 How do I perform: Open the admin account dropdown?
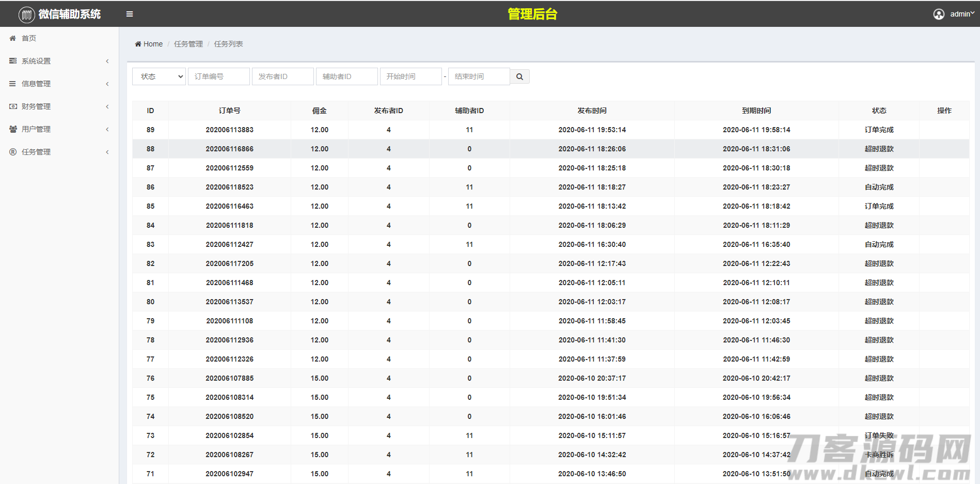tap(961, 14)
